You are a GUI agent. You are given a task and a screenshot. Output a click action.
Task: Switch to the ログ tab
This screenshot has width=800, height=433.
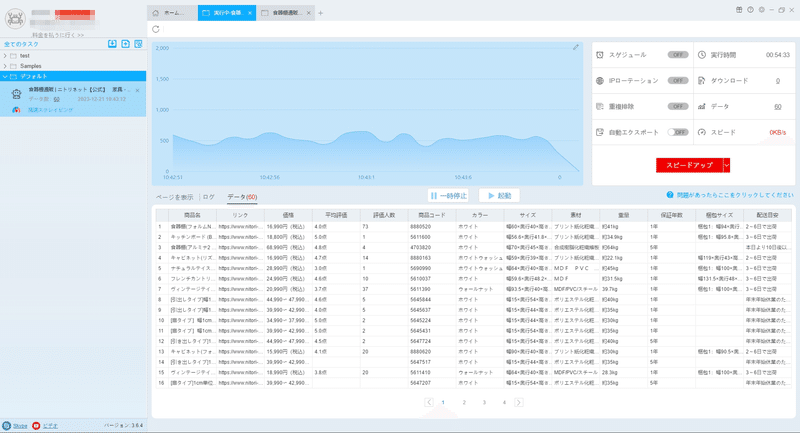click(209, 197)
